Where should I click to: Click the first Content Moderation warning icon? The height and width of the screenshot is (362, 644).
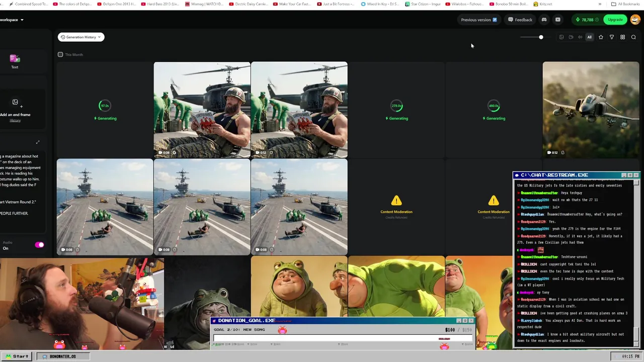396,201
